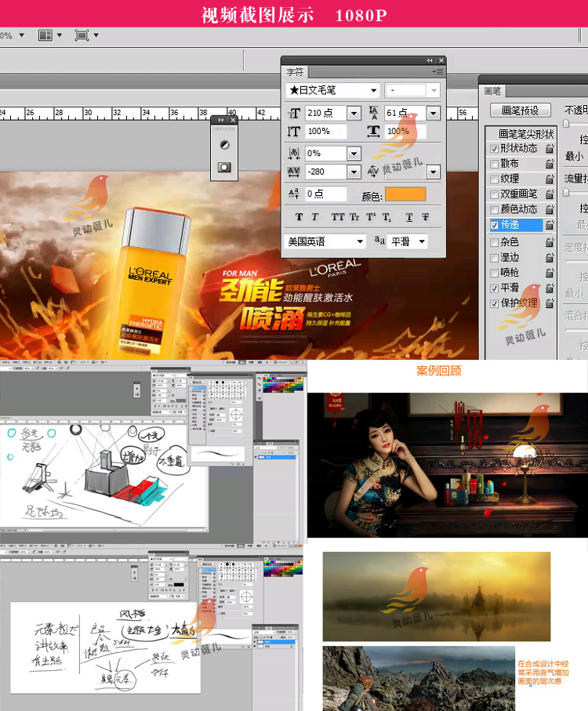Toggle lock icon for 平滑 brush option

(x=550, y=288)
